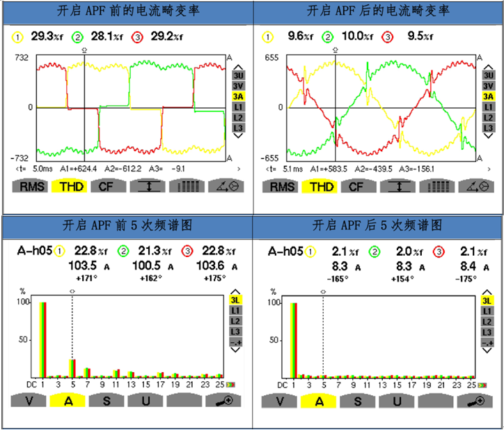
Task: Click cursor marker atop left waveform graph
Action: click(84, 50)
